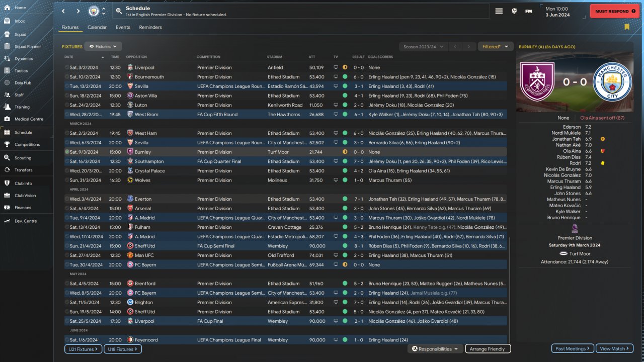
Task: Switch to the Events tab
Action: click(123, 27)
